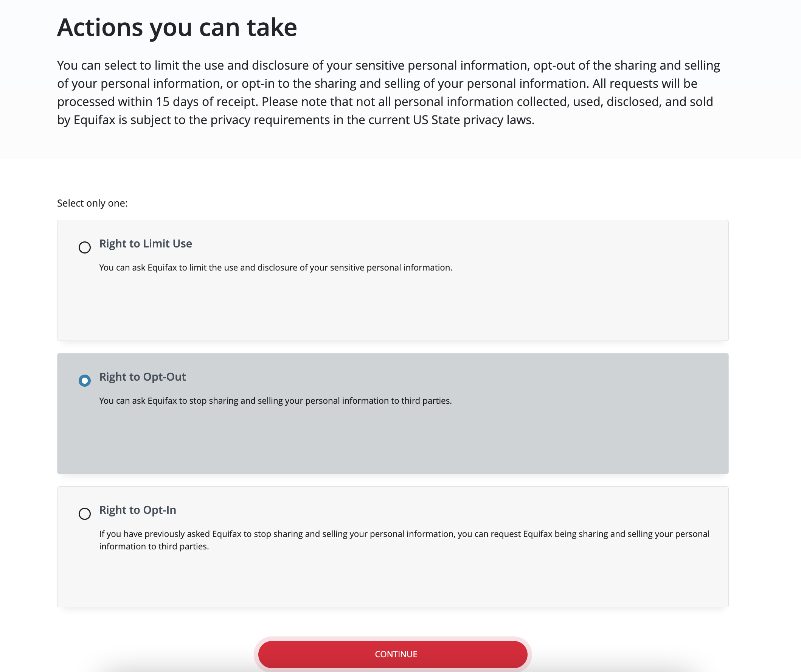The height and width of the screenshot is (672, 801).
Task: Click the stop sharing and selling description in Opt-Out card
Action: [x=275, y=401]
